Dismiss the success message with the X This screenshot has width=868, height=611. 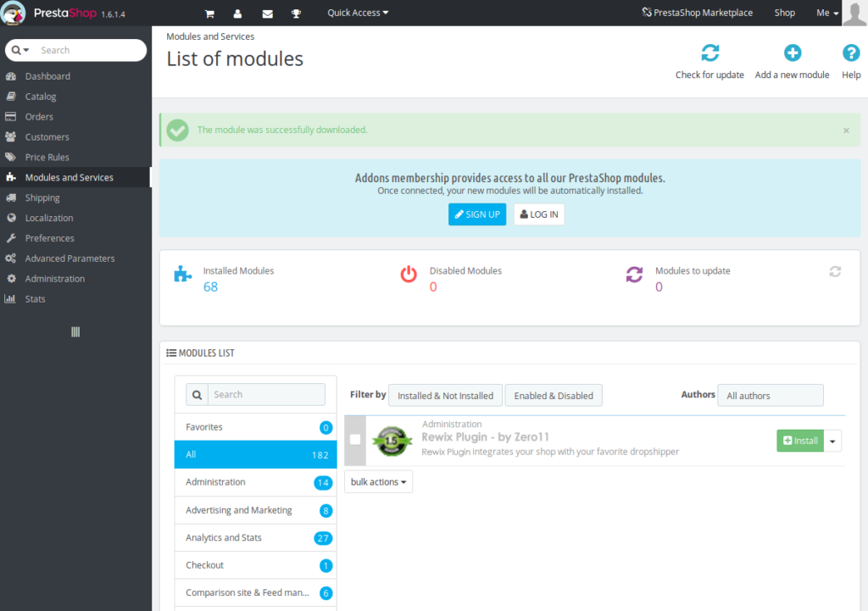(x=846, y=131)
